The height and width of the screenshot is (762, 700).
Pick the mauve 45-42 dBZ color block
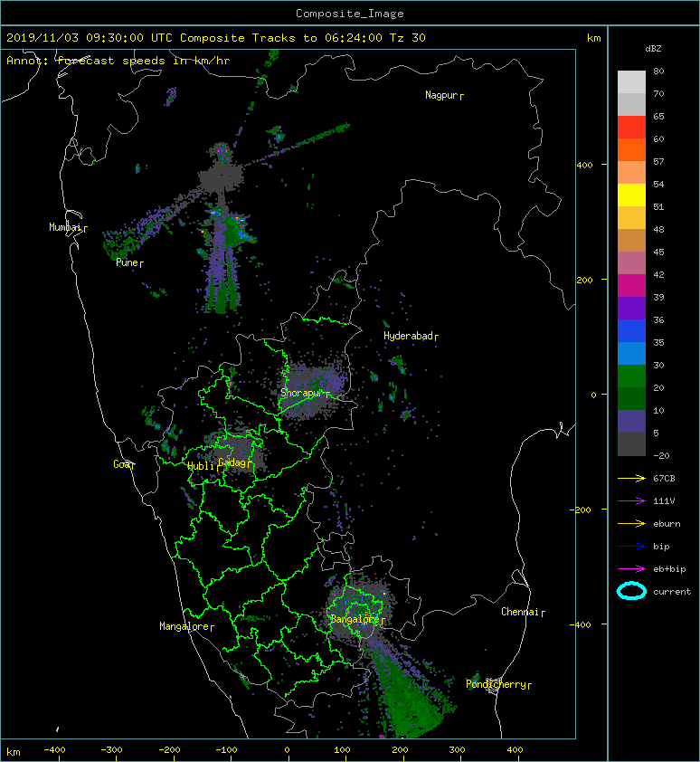[631, 263]
